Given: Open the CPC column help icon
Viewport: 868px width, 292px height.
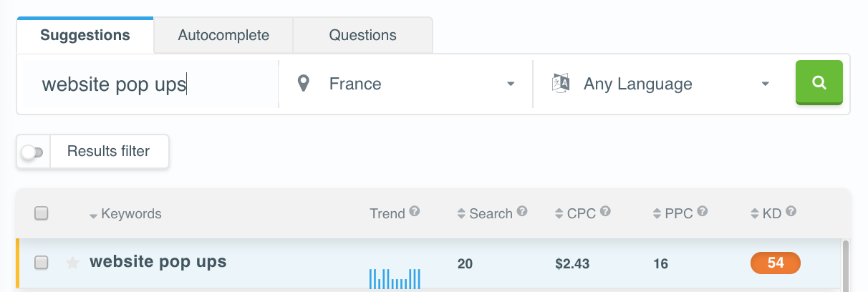Looking at the screenshot, I should tap(606, 212).
